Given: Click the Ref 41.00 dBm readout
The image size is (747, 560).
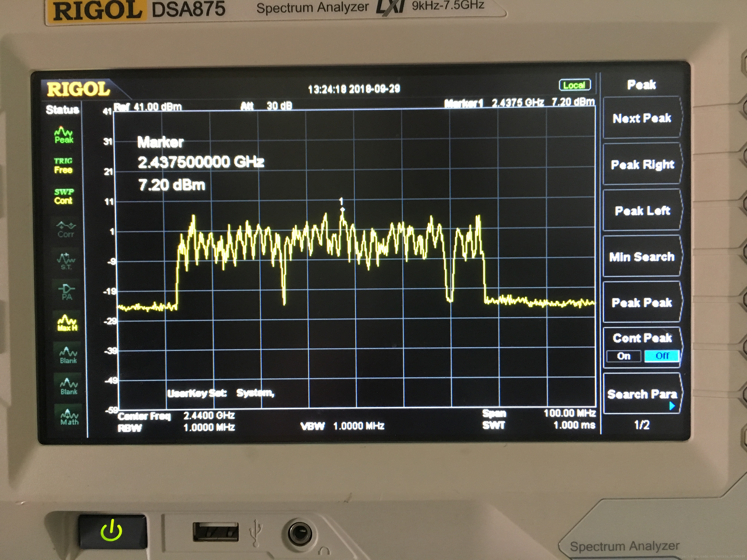Looking at the screenshot, I should (x=148, y=107).
